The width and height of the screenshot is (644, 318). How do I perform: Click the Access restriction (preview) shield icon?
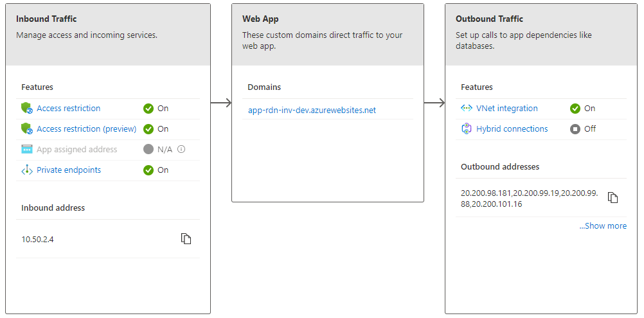pyautogui.click(x=26, y=129)
